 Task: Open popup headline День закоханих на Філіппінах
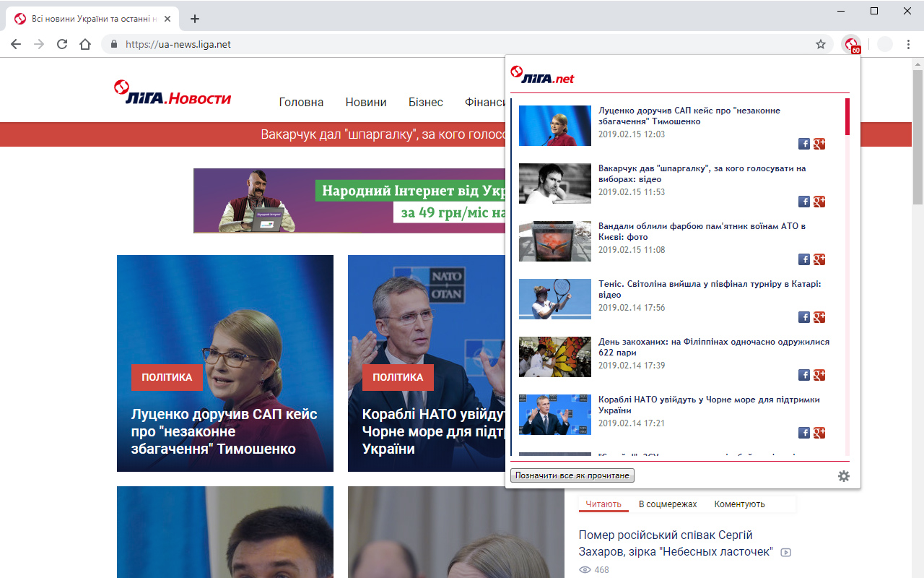pyautogui.click(x=714, y=347)
